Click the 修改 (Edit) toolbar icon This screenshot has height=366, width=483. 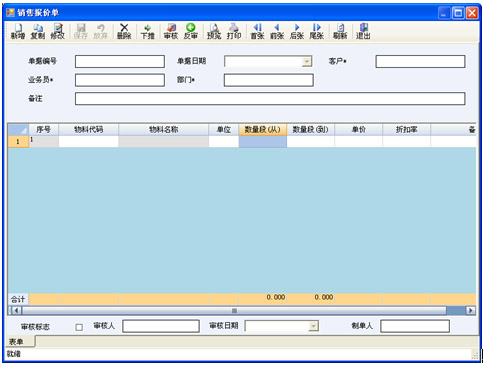(x=57, y=31)
